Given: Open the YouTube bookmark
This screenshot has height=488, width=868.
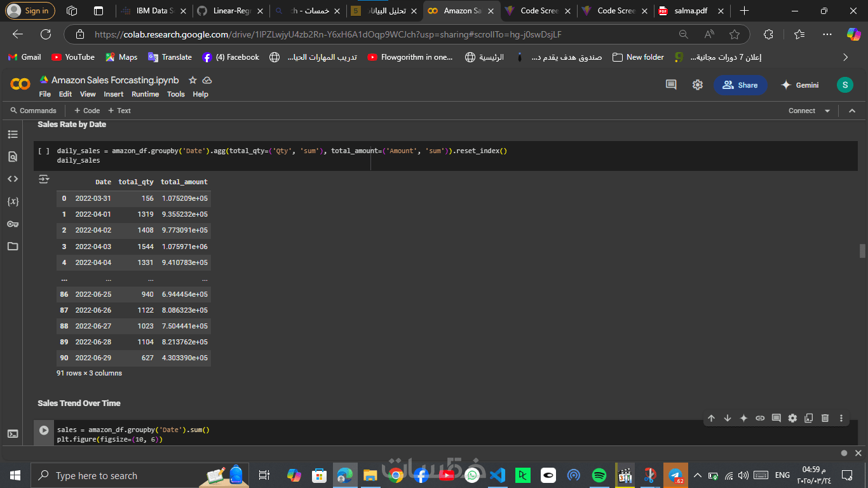Looking at the screenshot, I should point(73,57).
